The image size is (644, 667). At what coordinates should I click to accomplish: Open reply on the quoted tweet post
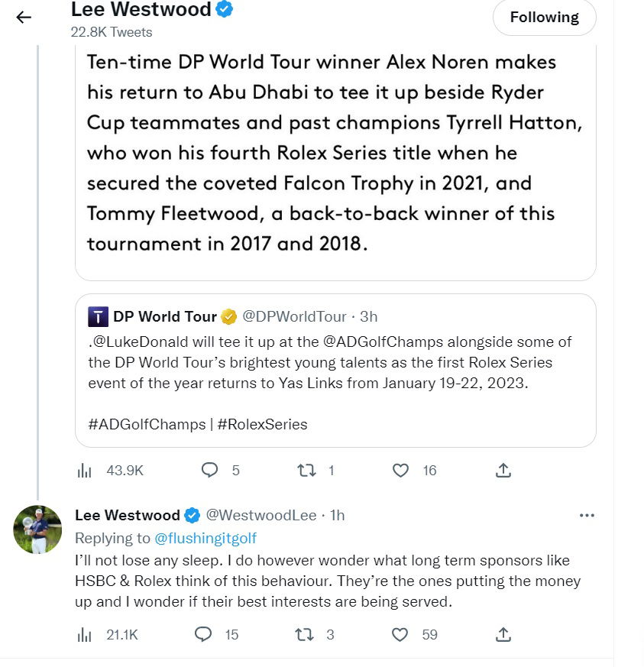point(210,471)
